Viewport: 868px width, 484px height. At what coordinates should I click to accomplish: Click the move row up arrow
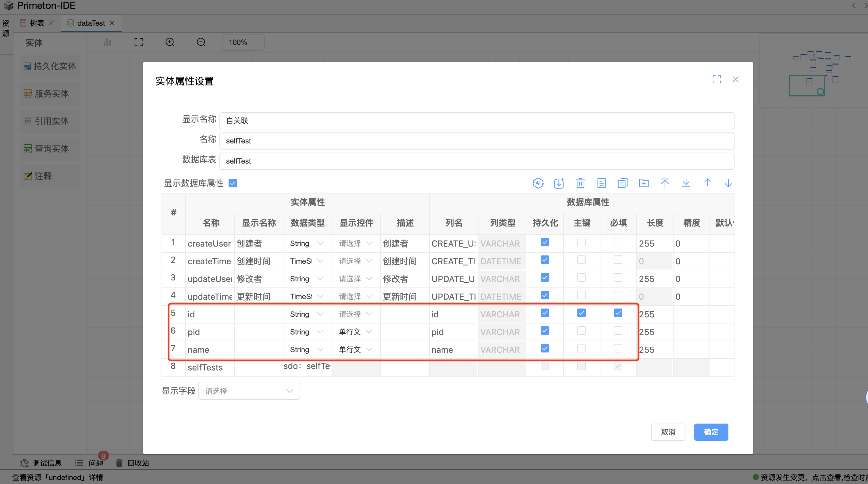pos(707,183)
